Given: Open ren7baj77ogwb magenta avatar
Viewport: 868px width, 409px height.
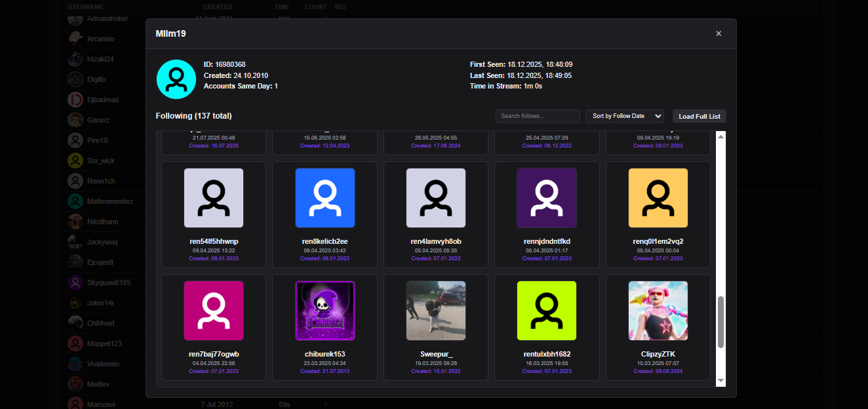Looking at the screenshot, I should click(x=214, y=311).
